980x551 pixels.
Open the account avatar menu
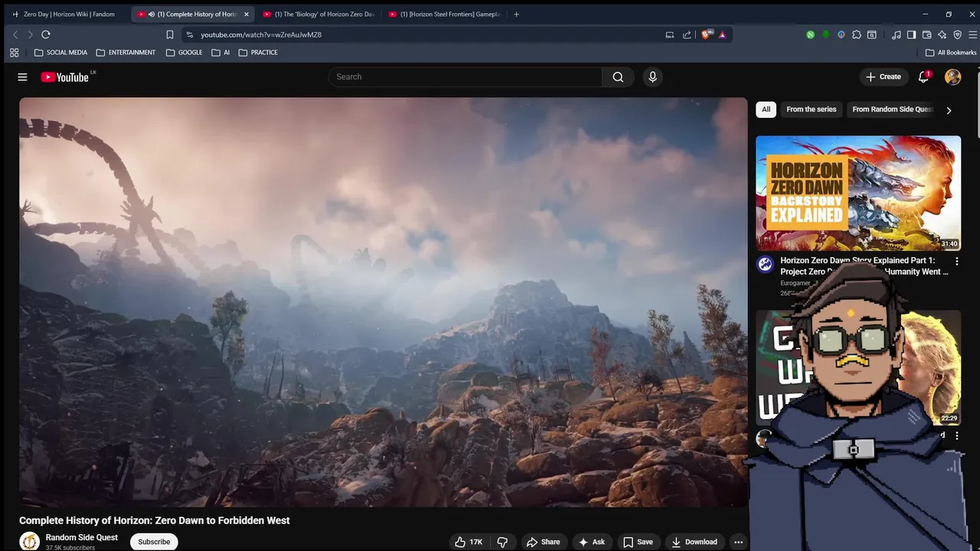point(952,77)
